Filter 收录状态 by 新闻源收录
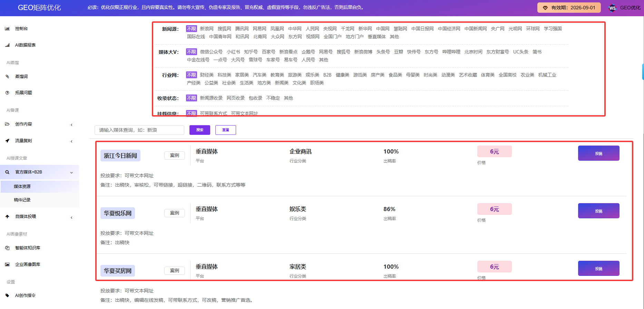This screenshot has height=309, width=644. 211,98
